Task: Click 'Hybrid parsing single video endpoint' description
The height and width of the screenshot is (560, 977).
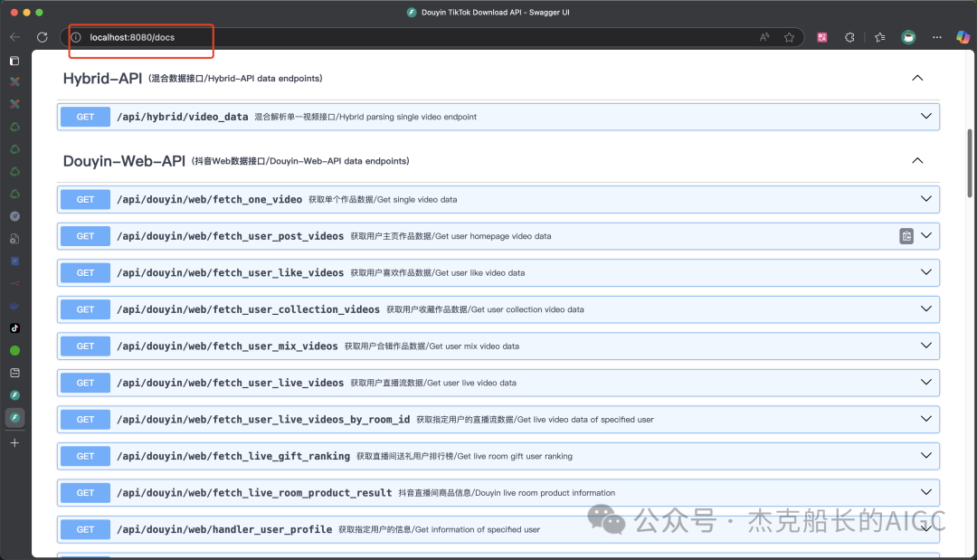Action: [x=408, y=117]
